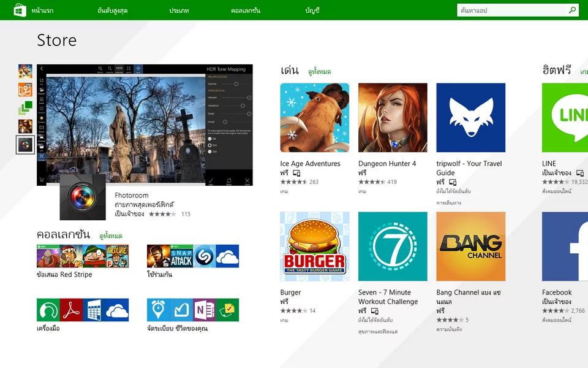Open the Facebook app tile
588x368 pixels.
coord(565,247)
